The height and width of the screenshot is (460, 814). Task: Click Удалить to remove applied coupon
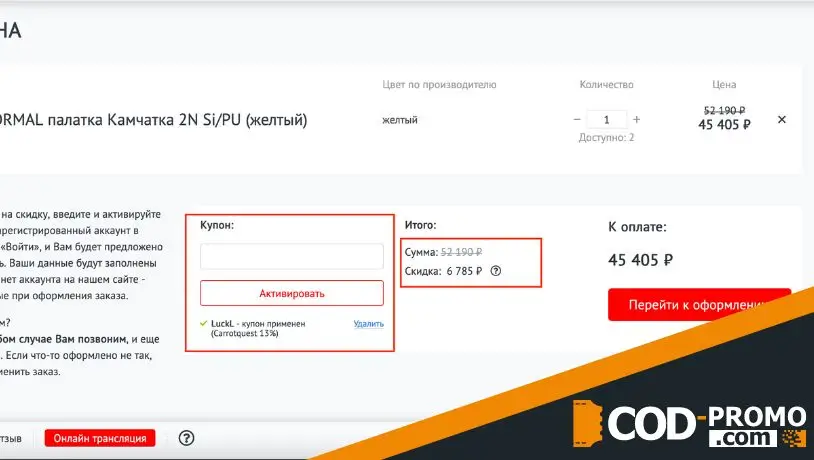click(368, 324)
